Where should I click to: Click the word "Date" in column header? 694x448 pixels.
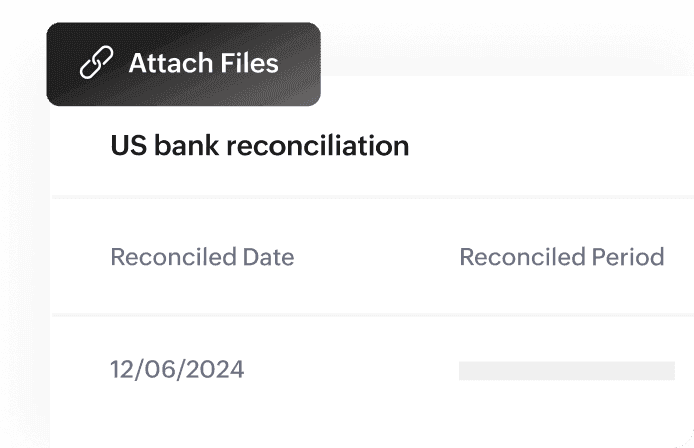(x=268, y=257)
